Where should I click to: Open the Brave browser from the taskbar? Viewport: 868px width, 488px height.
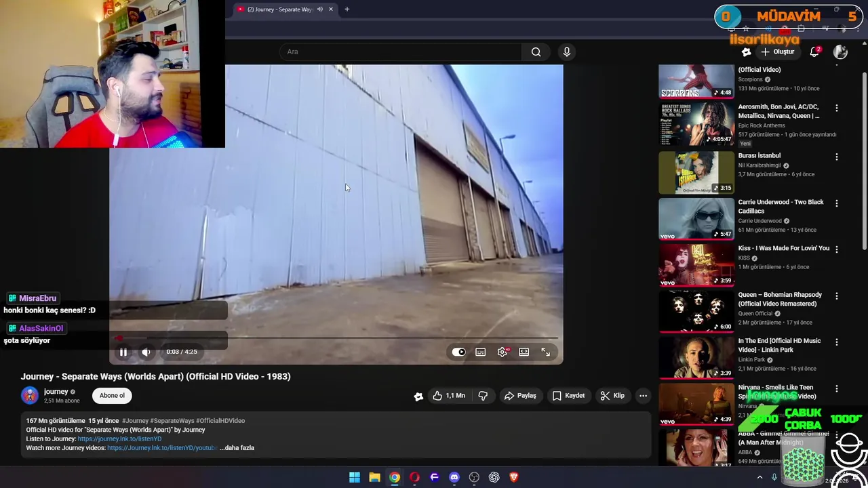(514, 477)
